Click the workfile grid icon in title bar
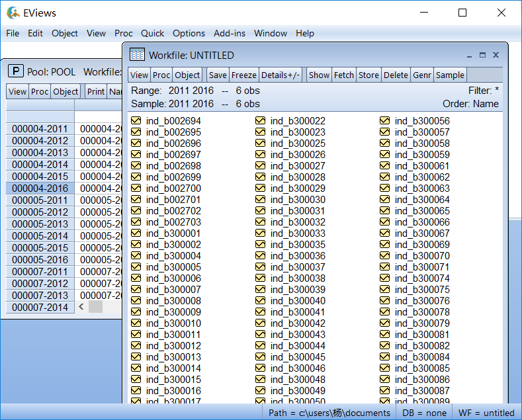Screen dimensions: 522x420 pyautogui.click(x=137, y=55)
